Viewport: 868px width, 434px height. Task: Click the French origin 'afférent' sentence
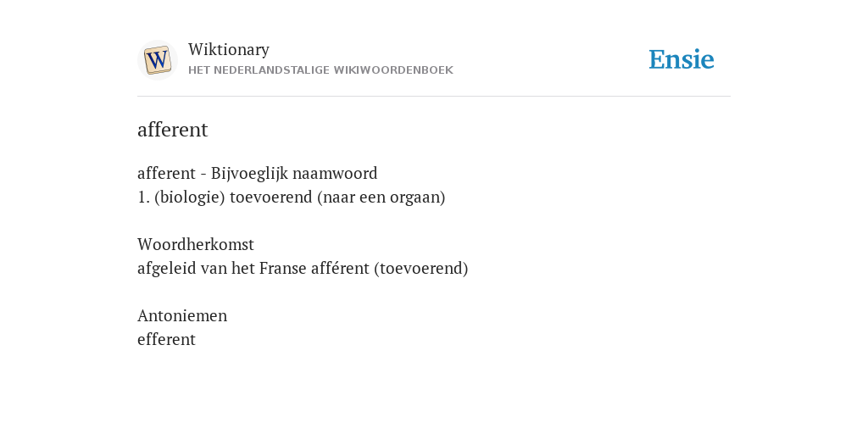303,269
